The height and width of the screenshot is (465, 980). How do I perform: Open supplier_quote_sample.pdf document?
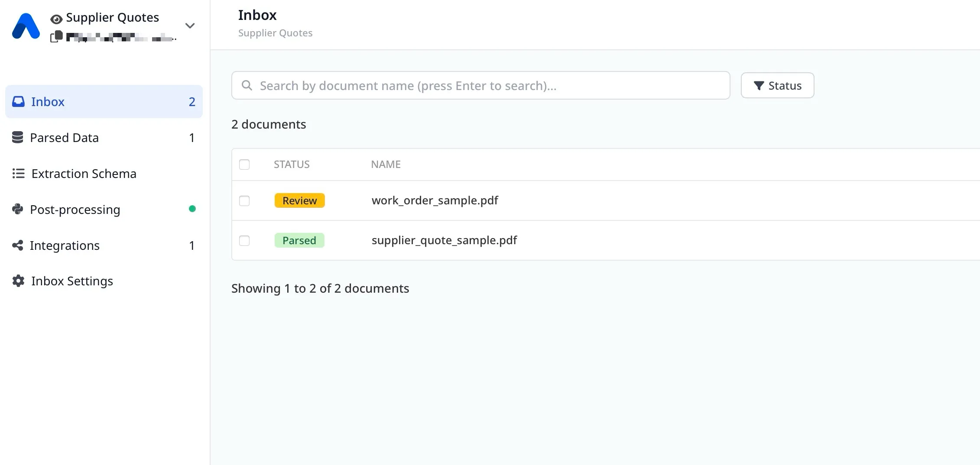tap(444, 240)
